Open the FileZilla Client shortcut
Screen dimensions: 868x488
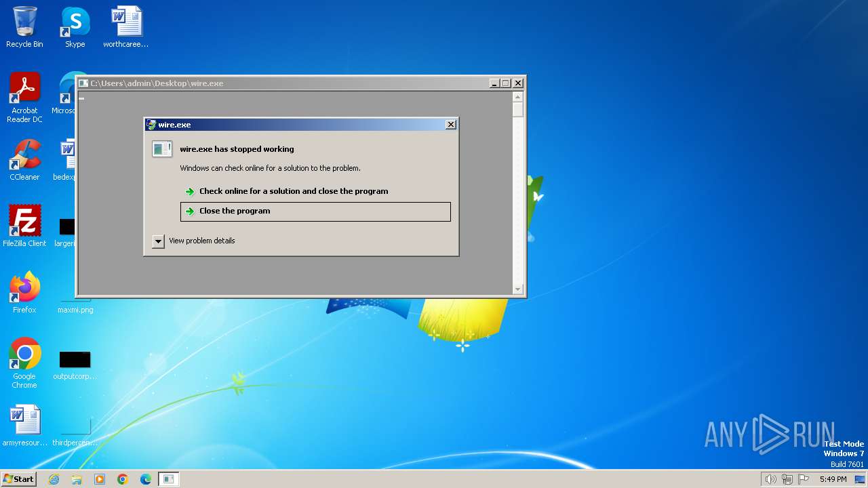(x=24, y=226)
